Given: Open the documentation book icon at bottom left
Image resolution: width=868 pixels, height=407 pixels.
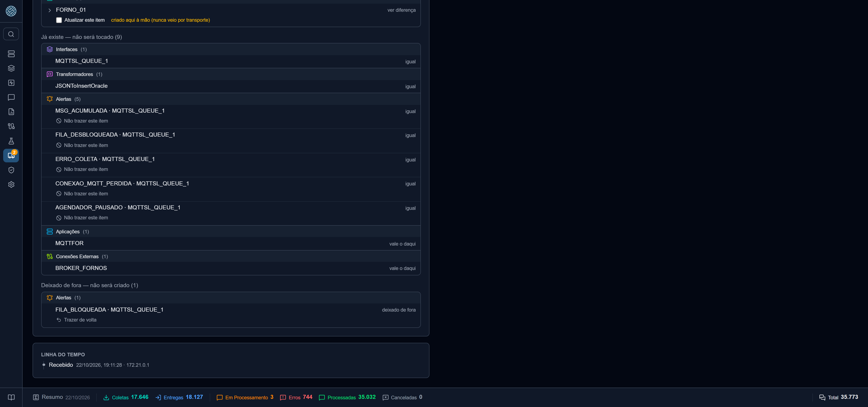Looking at the screenshot, I should click(11, 397).
